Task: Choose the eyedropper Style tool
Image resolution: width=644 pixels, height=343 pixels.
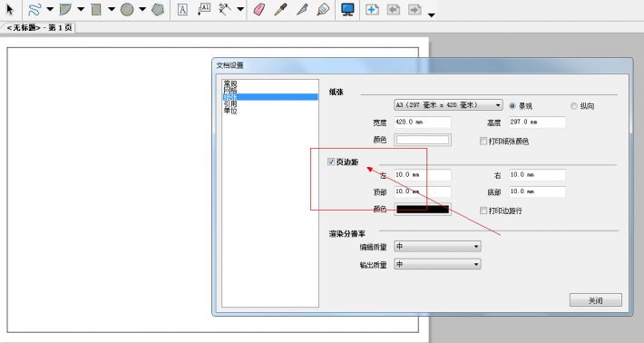Action: coord(280,9)
